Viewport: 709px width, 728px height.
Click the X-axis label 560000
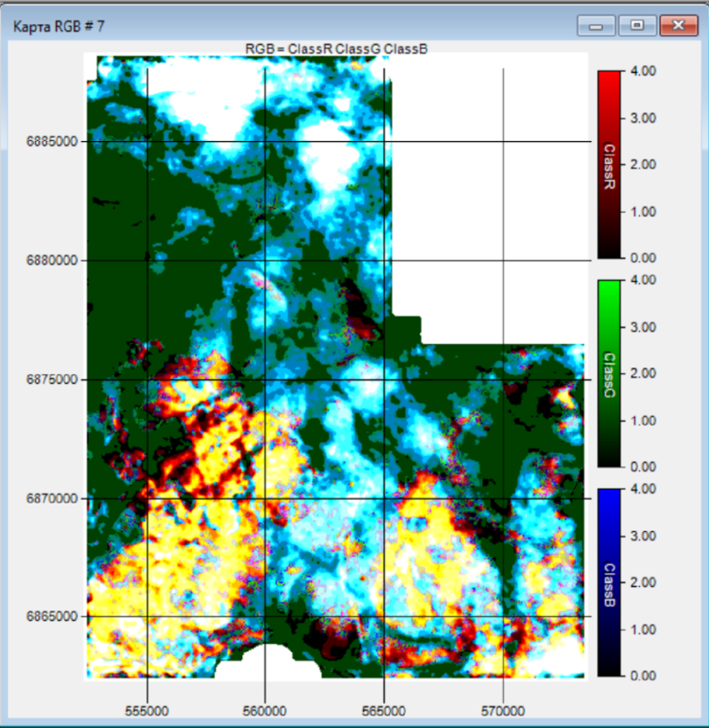click(265, 711)
